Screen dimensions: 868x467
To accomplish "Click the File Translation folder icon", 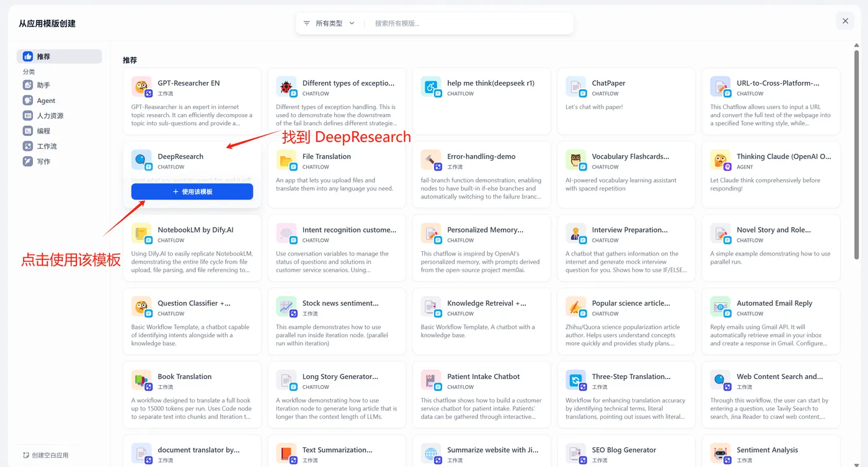I will tap(286, 159).
